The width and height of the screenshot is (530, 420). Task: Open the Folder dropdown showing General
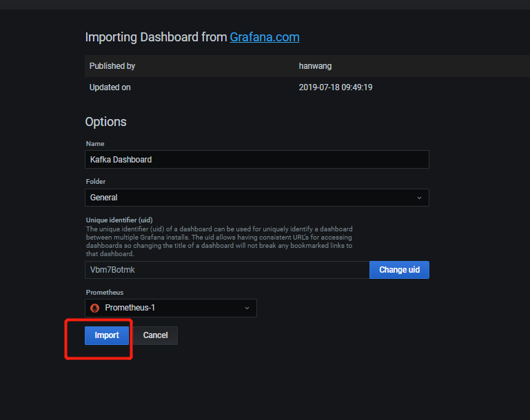tap(257, 198)
